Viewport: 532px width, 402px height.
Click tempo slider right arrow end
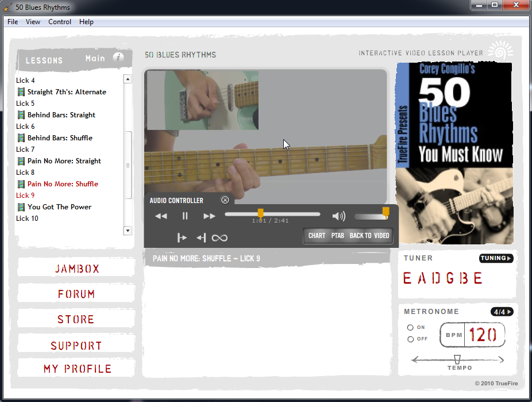(501, 359)
